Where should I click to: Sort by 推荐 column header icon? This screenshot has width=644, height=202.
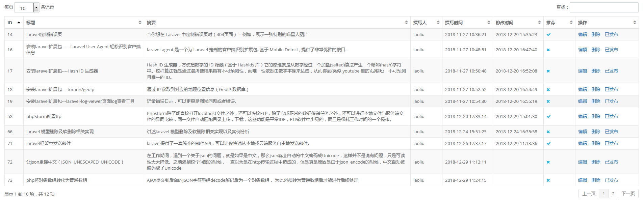point(571,23)
